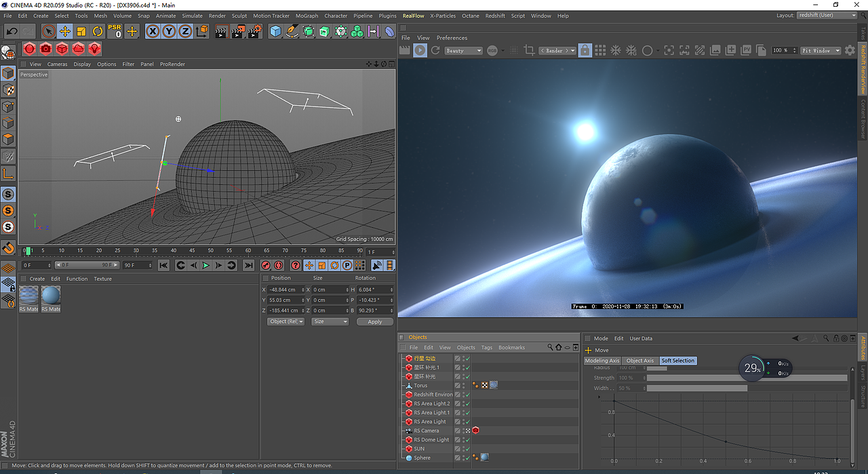This screenshot has height=474, width=868.
Task: Open the Layout redshift (User) dropdown
Action: 827,15
